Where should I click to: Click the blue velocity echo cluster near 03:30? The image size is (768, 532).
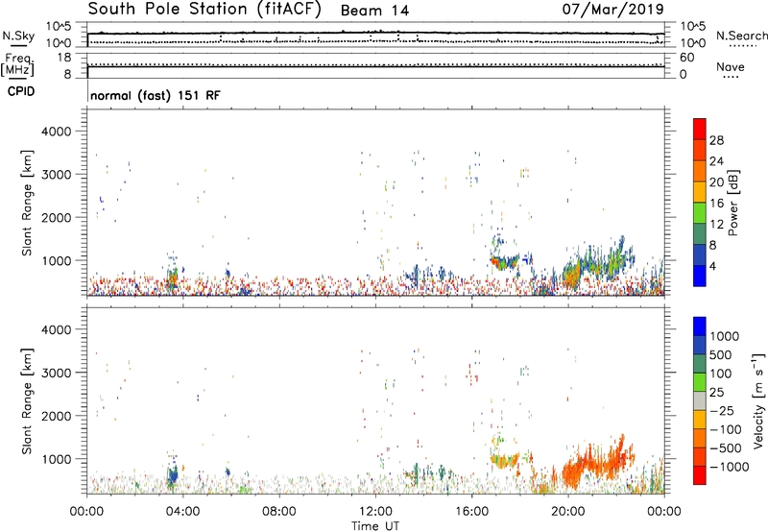point(172,475)
